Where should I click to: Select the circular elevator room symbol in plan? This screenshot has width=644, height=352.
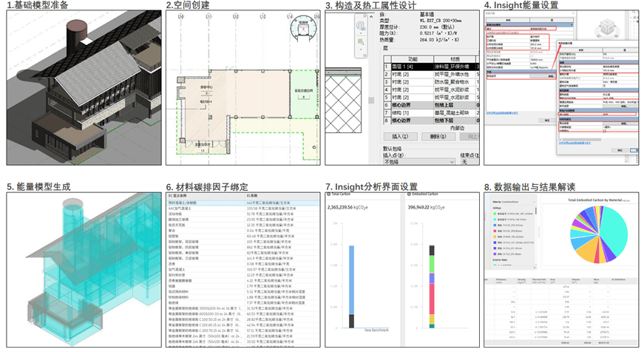coord(303,31)
